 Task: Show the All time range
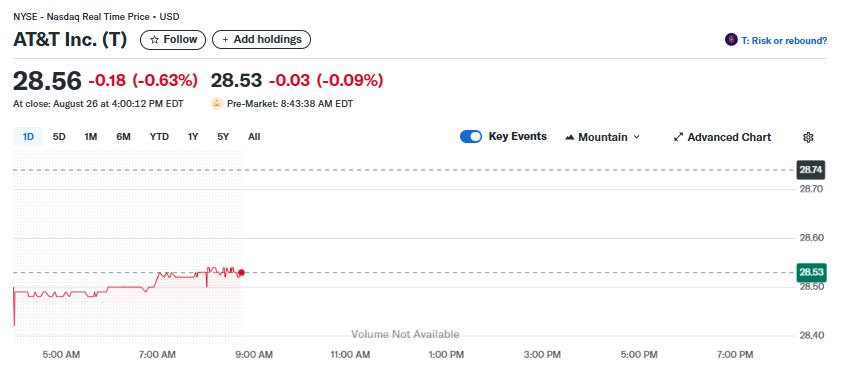click(254, 137)
